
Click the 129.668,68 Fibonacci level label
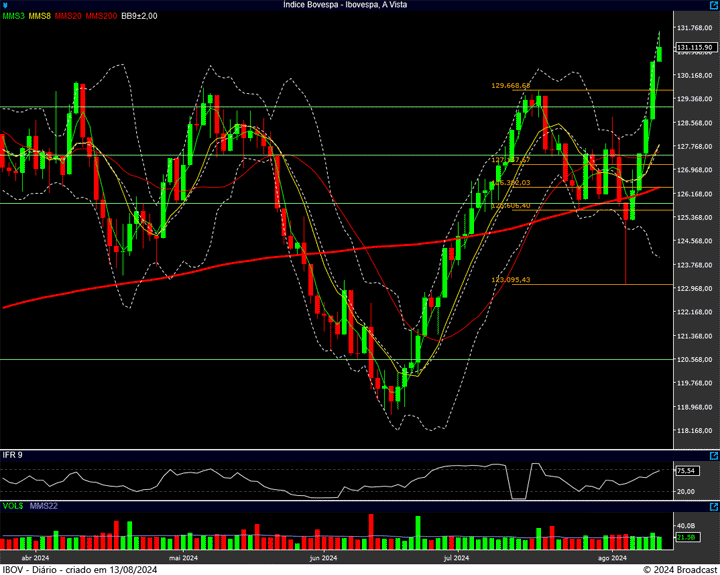point(510,86)
